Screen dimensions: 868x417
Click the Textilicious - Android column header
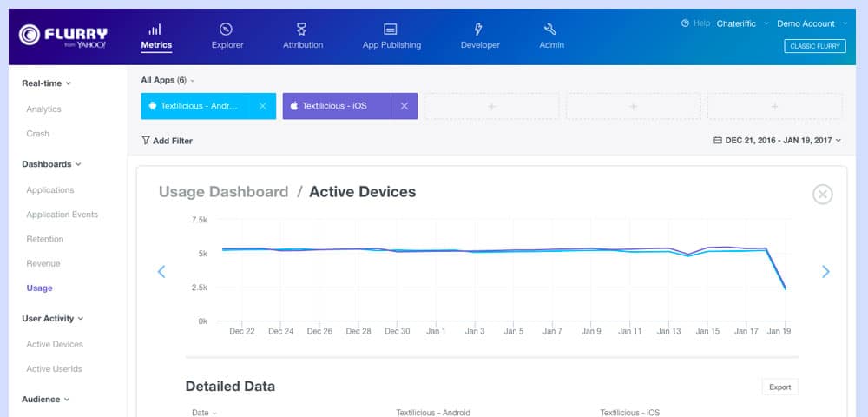433,413
